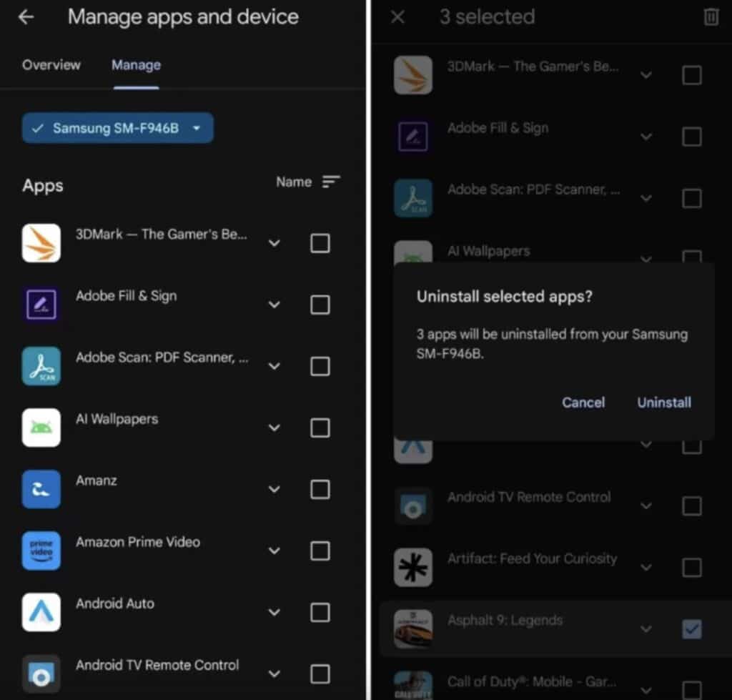Image resolution: width=732 pixels, height=700 pixels.
Task: Select the Amazon Prime Video checkbox
Action: [320, 551]
